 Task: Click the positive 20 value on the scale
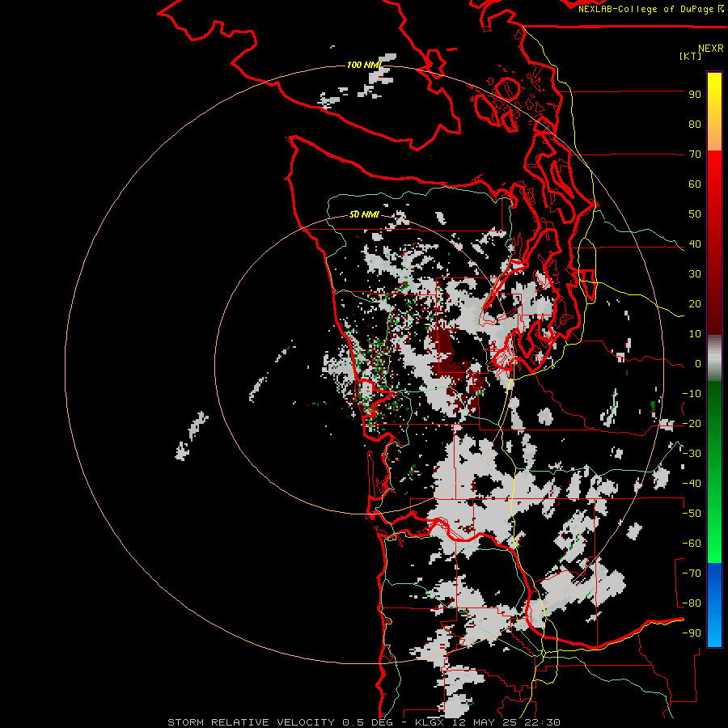click(x=695, y=304)
